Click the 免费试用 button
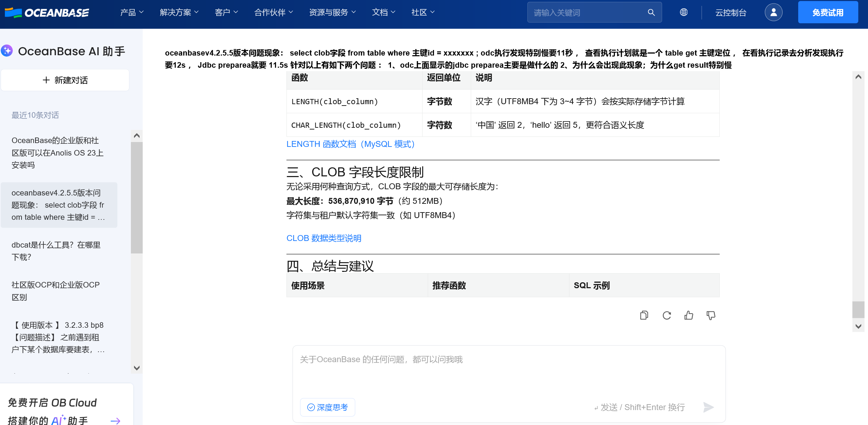This screenshot has height=425, width=868. tap(828, 12)
